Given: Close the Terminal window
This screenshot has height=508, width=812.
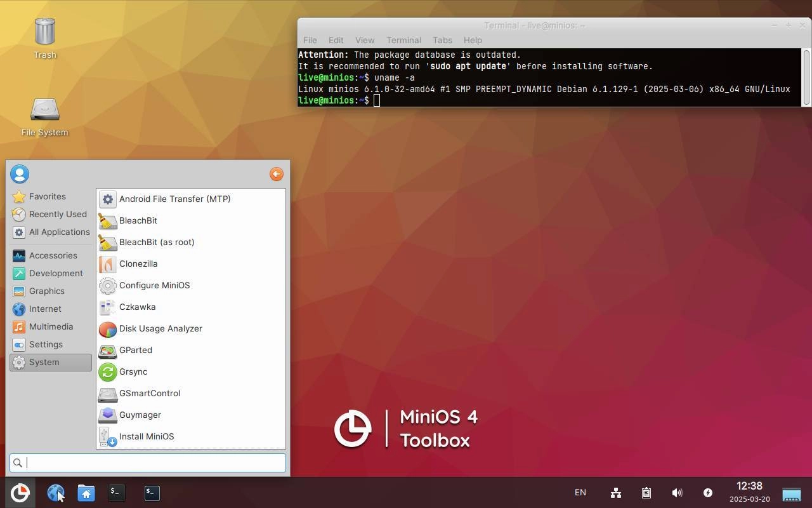Looking at the screenshot, I should click(802, 25).
